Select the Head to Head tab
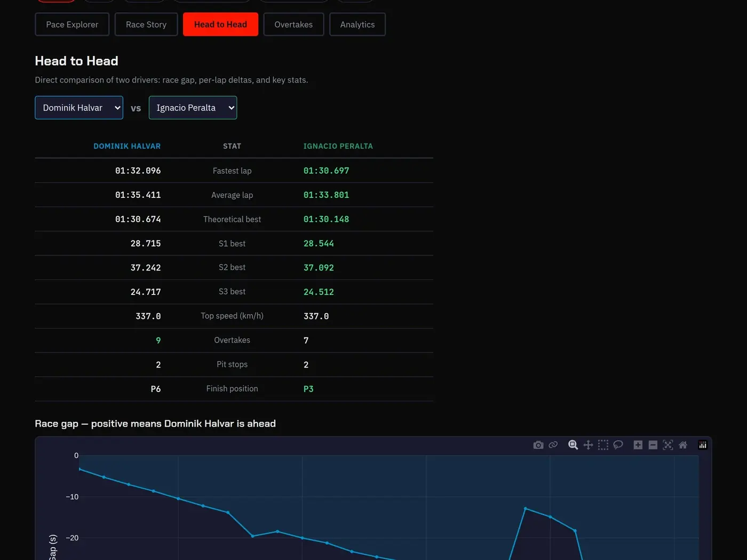 tap(220, 25)
